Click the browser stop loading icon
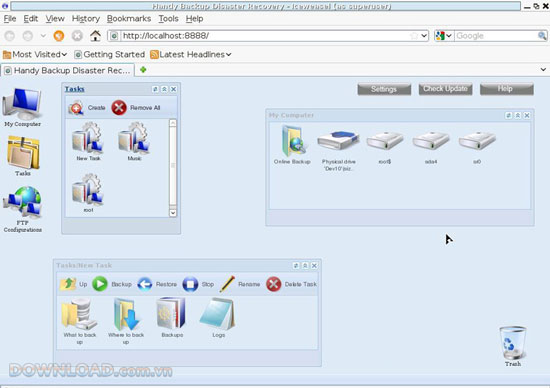This screenshot has width=550, height=388. [77, 36]
